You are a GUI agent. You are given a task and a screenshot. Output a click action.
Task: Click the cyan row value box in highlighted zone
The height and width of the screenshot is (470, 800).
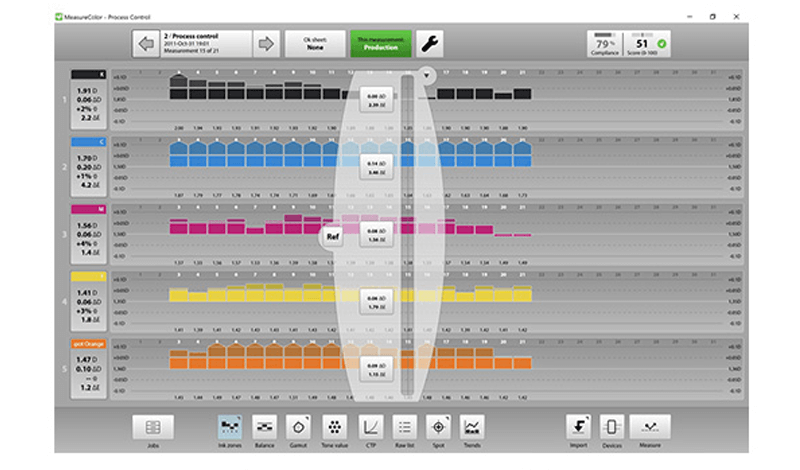pos(377,167)
